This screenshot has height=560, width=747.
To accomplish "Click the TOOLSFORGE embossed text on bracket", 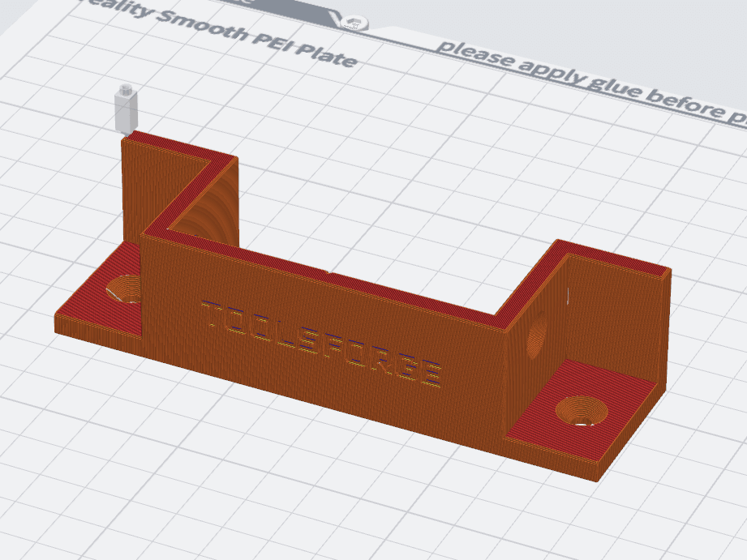I will click(321, 343).
